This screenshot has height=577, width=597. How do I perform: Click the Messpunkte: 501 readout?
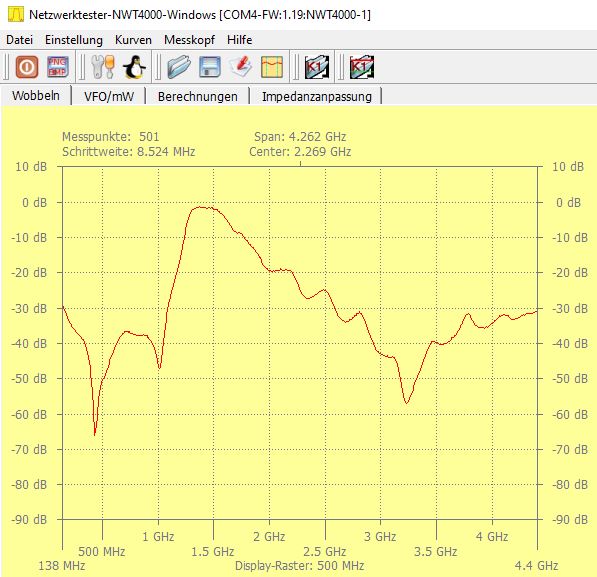110,136
